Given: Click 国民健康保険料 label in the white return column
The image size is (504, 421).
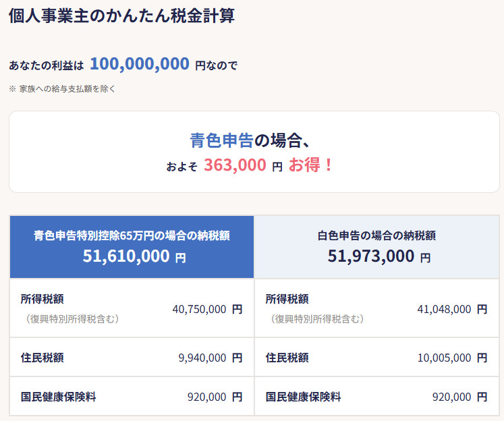Looking at the screenshot, I should pyautogui.click(x=304, y=397).
